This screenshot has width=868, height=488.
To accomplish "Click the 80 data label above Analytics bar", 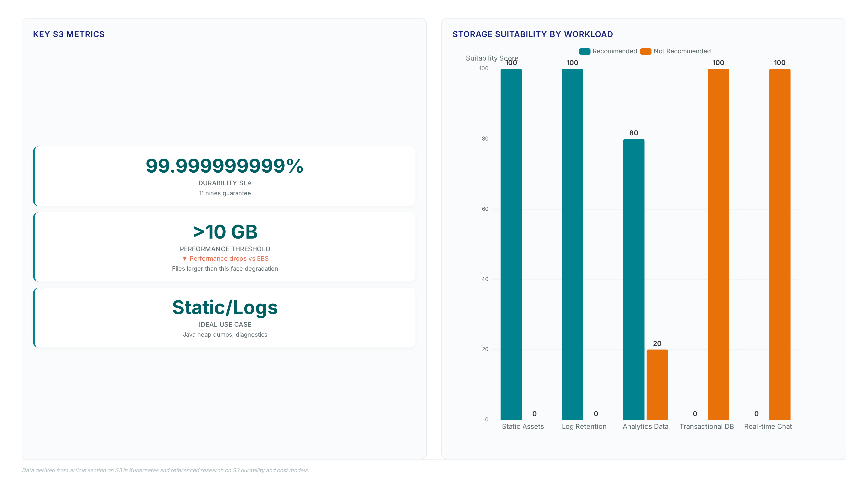I will tap(634, 133).
